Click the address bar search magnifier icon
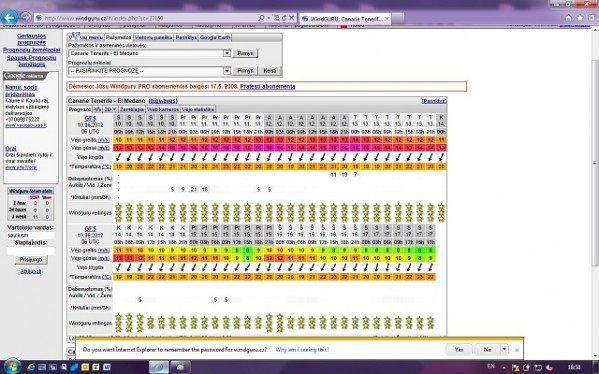This screenshot has height=374, width=599. pyautogui.click(x=261, y=18)
